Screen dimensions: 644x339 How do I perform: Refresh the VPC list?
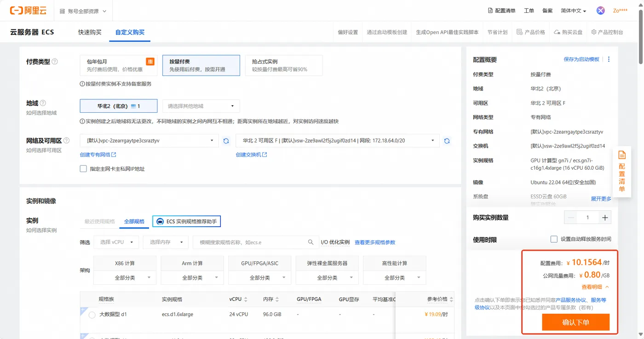(226, 141)
